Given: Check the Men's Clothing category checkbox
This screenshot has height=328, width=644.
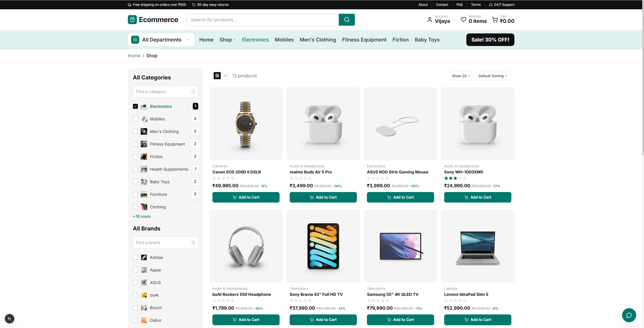Looking at the screenshot, I should click(135, 131).
